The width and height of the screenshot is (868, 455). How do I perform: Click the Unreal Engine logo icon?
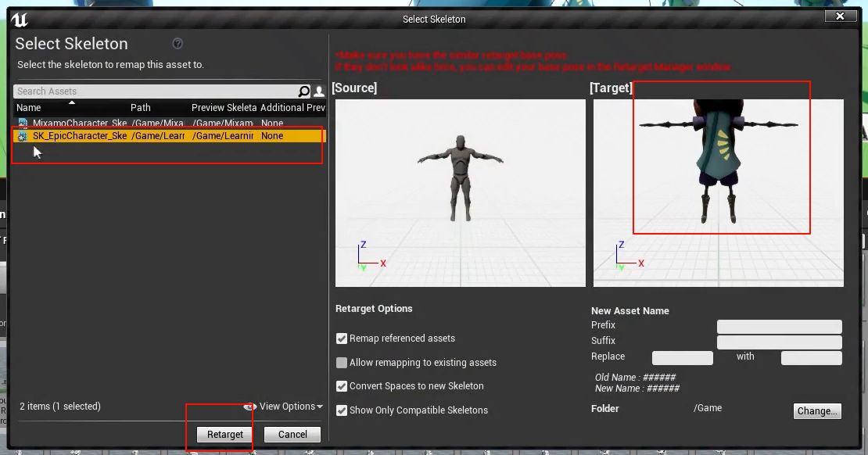tap(20, 20)
